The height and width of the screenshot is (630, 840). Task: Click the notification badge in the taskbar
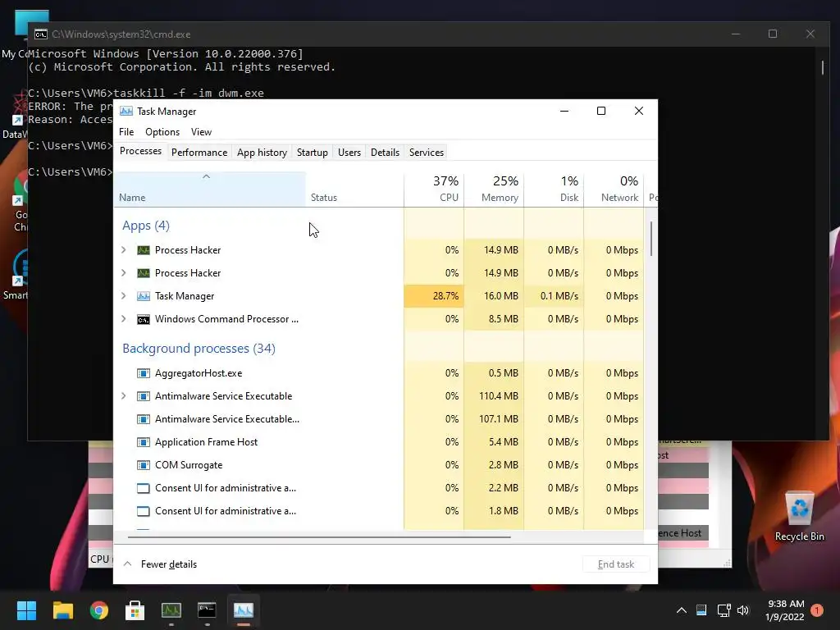coord(817,610)
